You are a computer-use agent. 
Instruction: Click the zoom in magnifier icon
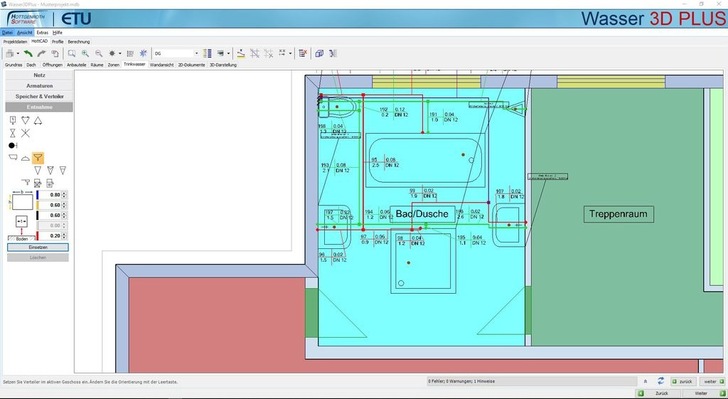click(85, 53)
